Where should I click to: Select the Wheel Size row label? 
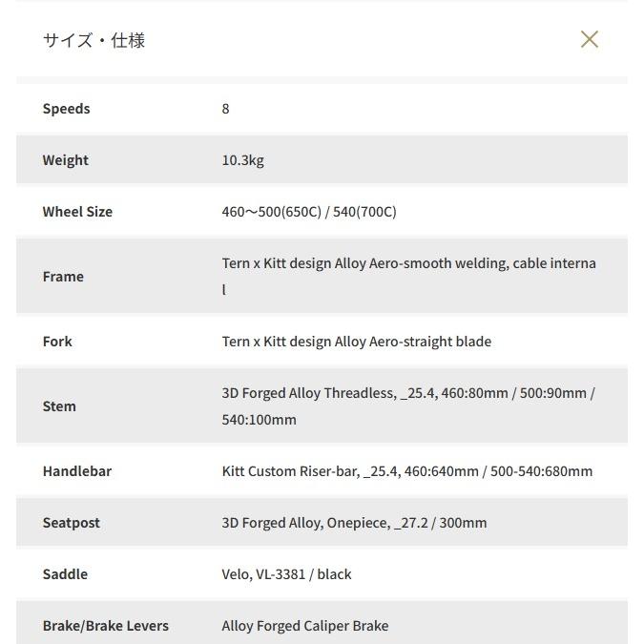pyautogui.click(x=77, y=212)
